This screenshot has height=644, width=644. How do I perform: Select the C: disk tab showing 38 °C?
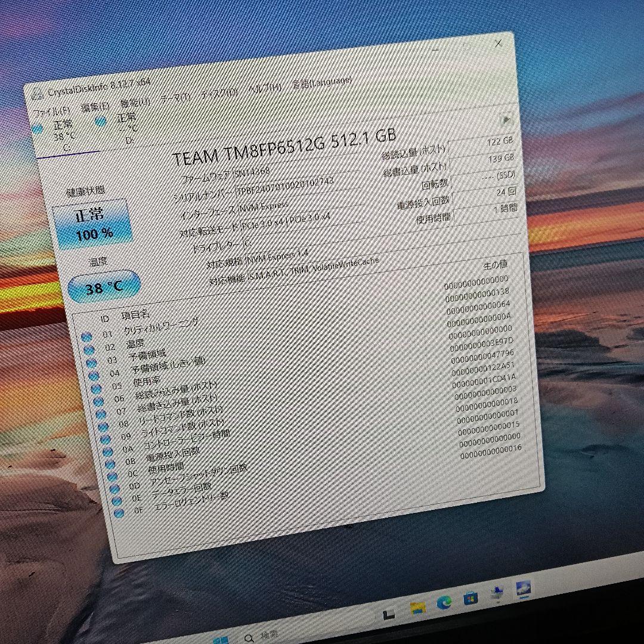click(65, 135)
